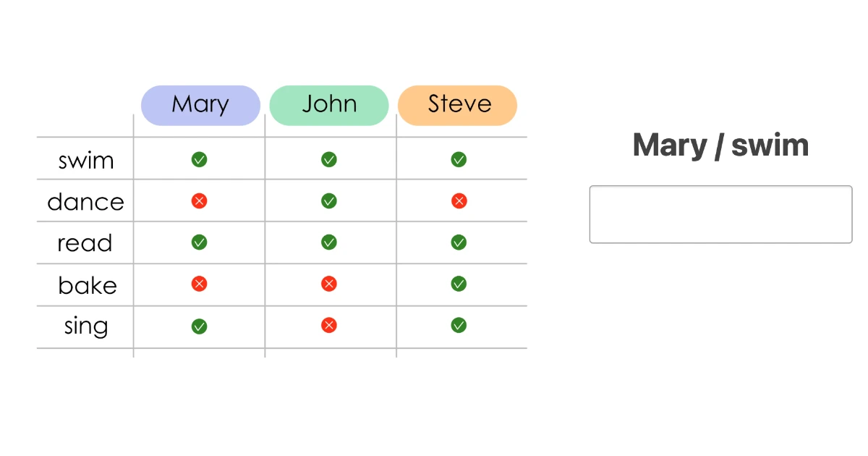Viewport: 868px width, 456px height.
Task: Click John's green check for dance
Action: pos(329,200)
